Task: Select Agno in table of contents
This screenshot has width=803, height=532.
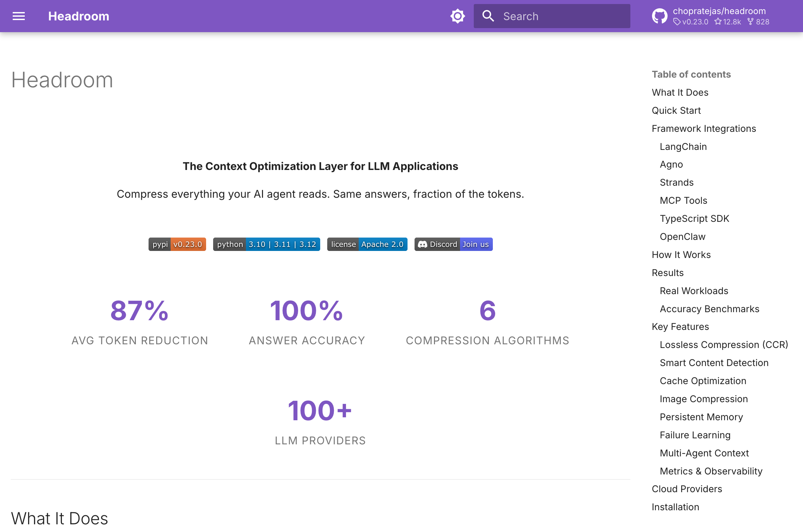Action: click(x=671, y=164)
